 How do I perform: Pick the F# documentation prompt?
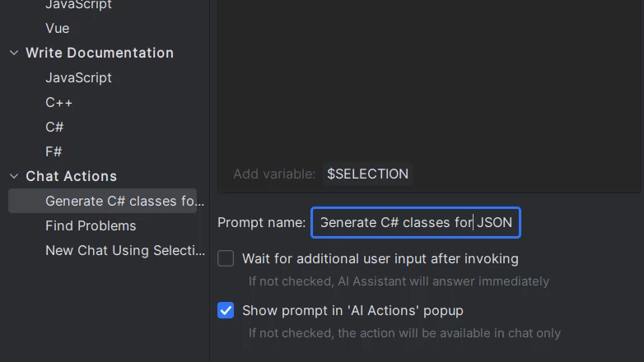(x=54, y=151)
